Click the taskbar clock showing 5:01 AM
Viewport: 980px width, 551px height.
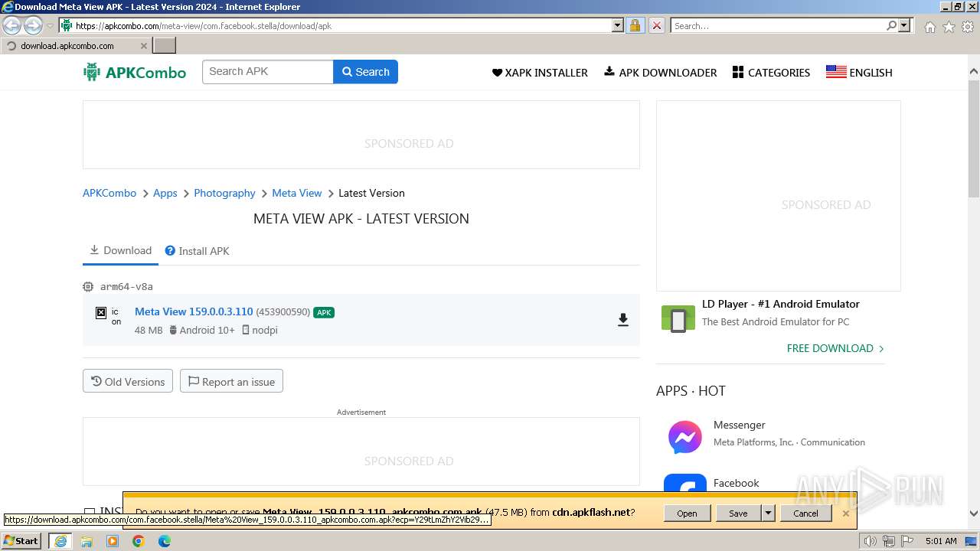click(941, 541)
